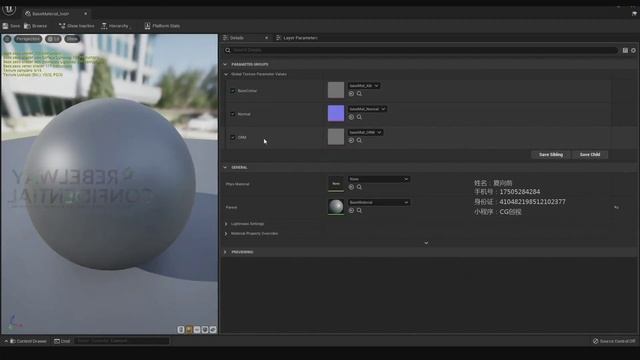
Task: Open the viewport options hamburger menu
Action: pyautogui.click(x=7, y=39)
